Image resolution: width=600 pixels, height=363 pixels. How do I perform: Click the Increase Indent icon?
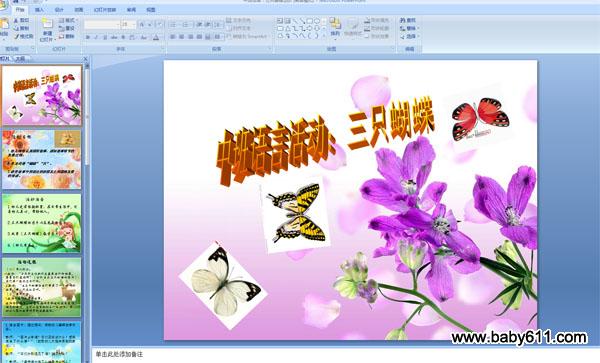[208, 24]
